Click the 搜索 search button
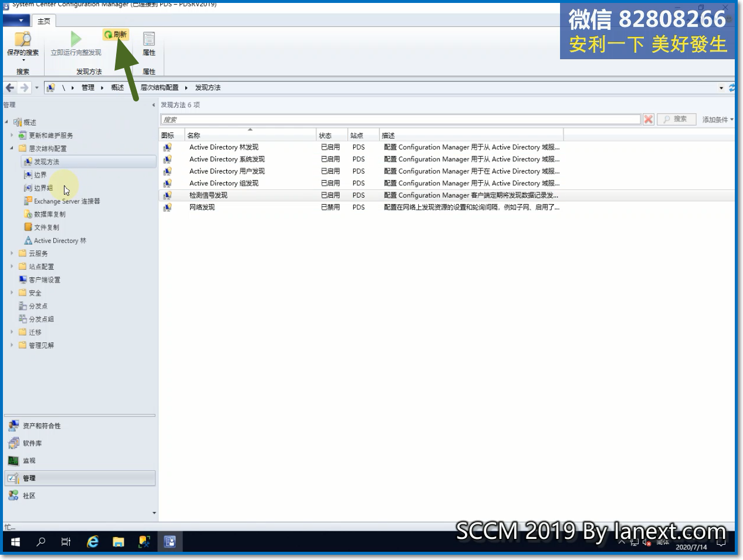 pos(676,119)
